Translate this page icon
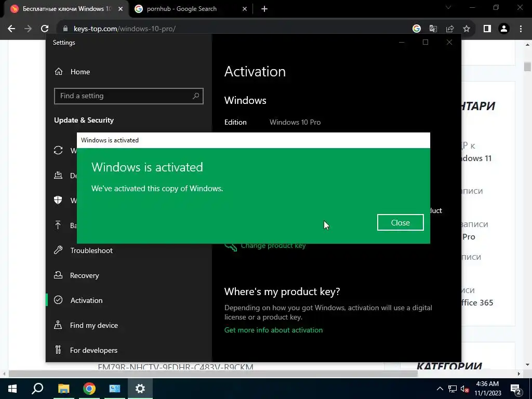This screenshot has height=399, width=532. [433, 29]
